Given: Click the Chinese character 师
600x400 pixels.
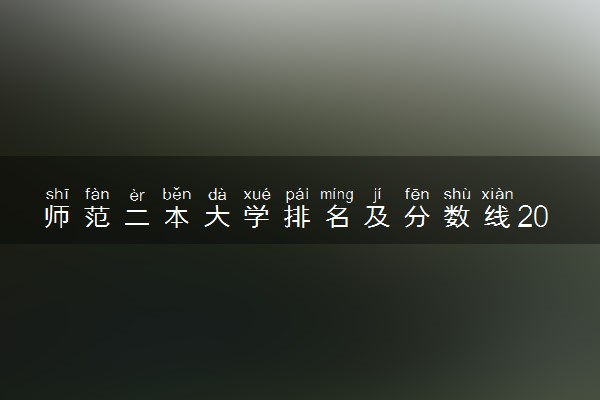Looking at the screenshot, I should [x=57, y=217].
